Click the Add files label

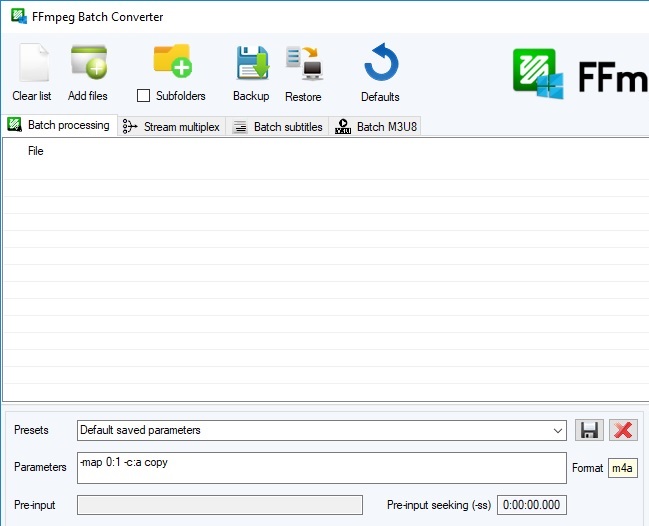[88, 96]
